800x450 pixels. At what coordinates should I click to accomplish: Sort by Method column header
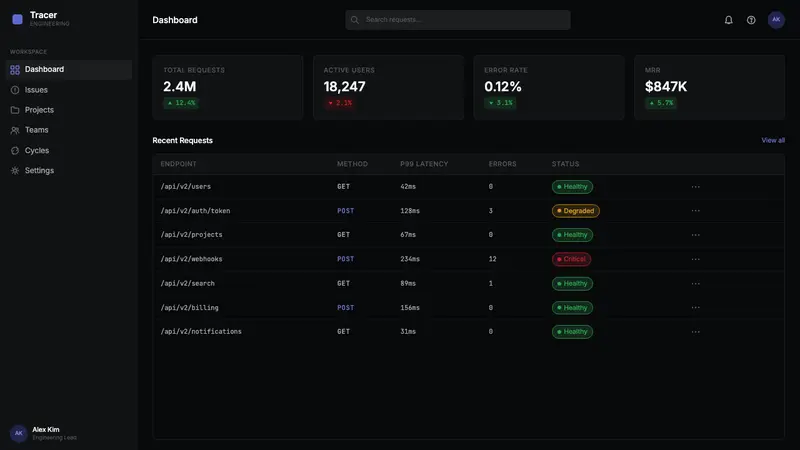pyautogui.click(x=352, y=164)
